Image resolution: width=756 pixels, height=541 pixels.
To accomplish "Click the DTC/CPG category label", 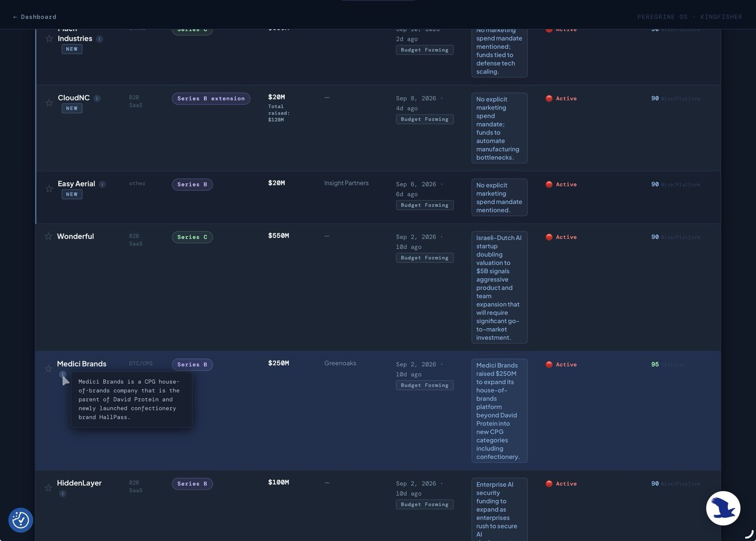I will point(141,363).
